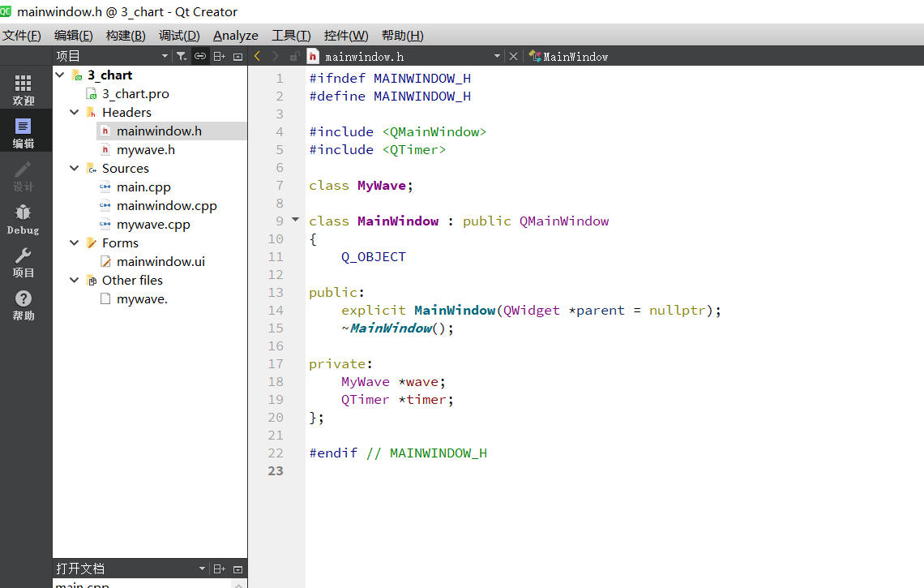Toggle synchronize with editor link icon
Viewport: 924px width, 588px height.
pyautogui.click(x=200, y=56)
